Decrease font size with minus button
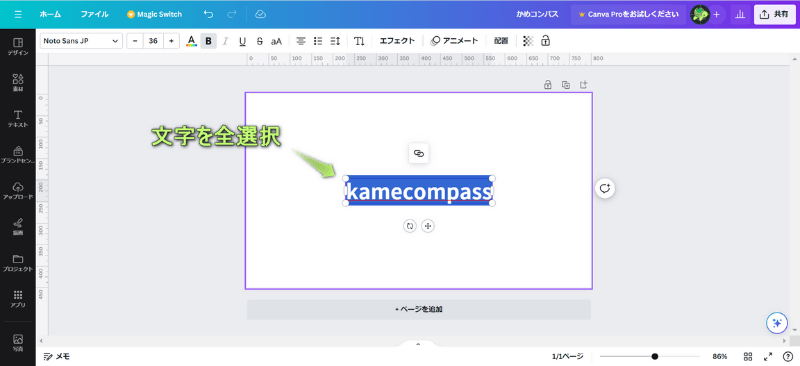The width and height of the screenshot is (800, 366). click(x=135, y=41)
